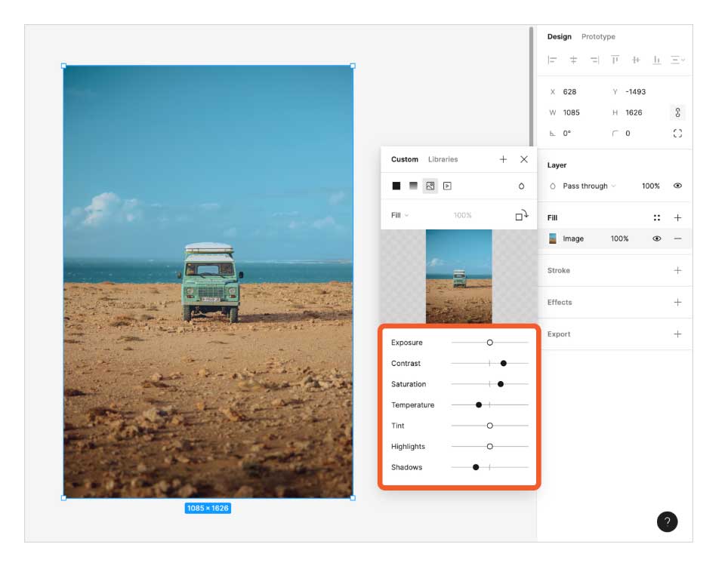Switch to the Libraries tab
The image size is (728, 572).
coord(443,159)
